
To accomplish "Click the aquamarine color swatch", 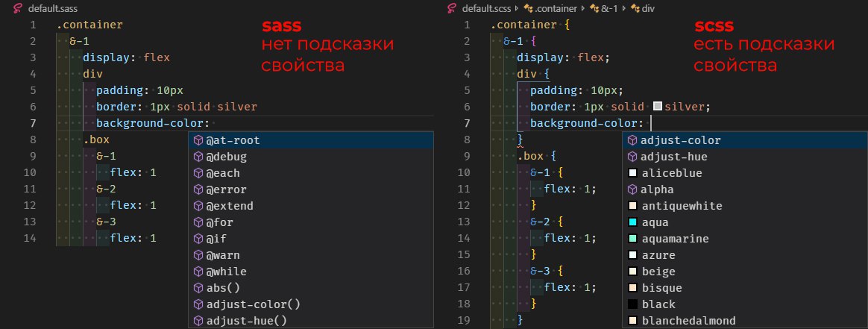I will [x=633, y=239].
